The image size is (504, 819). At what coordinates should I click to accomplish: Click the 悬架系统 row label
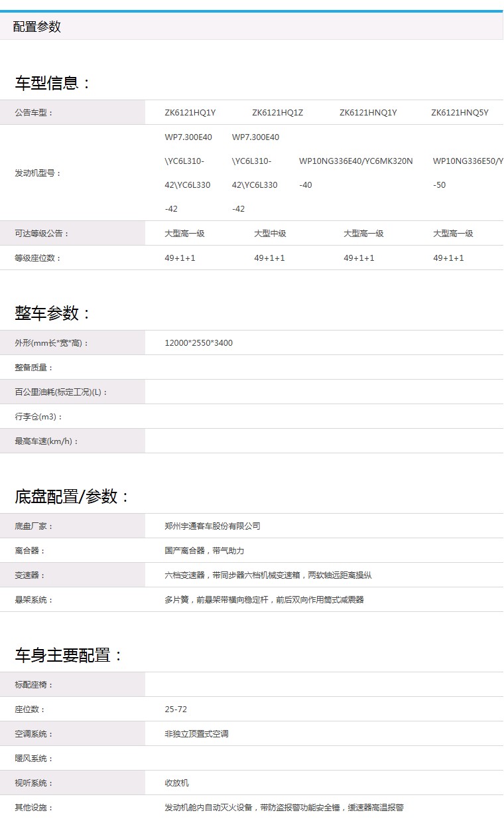click(x=34, y=600)
